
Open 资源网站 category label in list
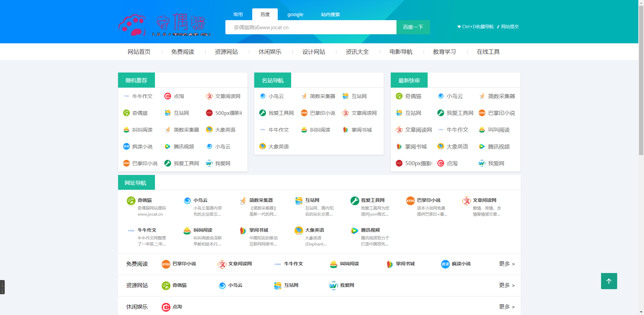(x=137, y=285)
